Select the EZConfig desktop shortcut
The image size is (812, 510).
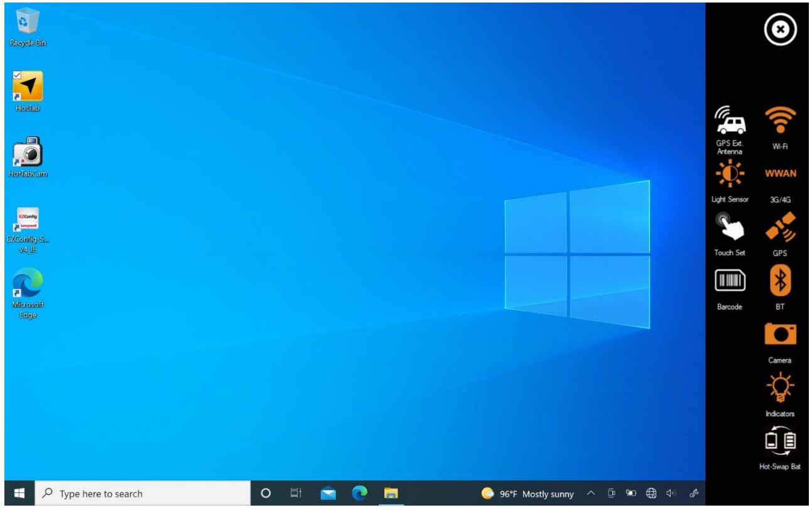28,229
